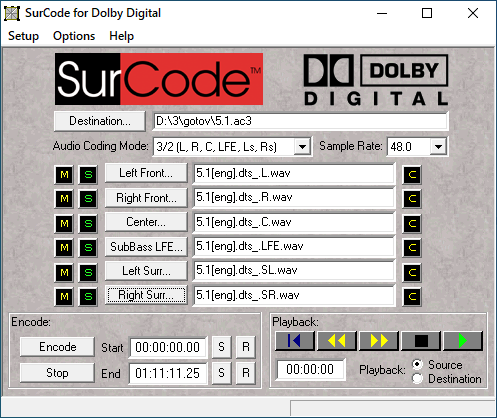The height and width of the screenshot is (418, 497).
Task: Select Source playback radio option
Action: [417, 364]
